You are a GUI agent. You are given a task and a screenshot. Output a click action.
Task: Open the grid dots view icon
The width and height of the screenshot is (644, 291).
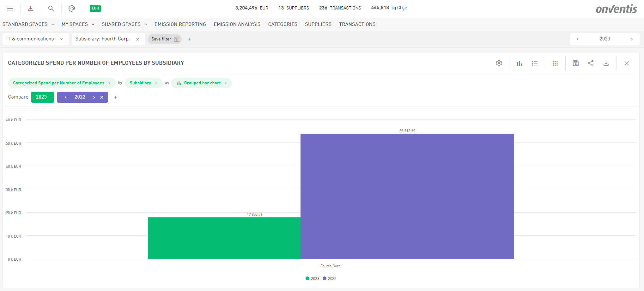(555, 63)
